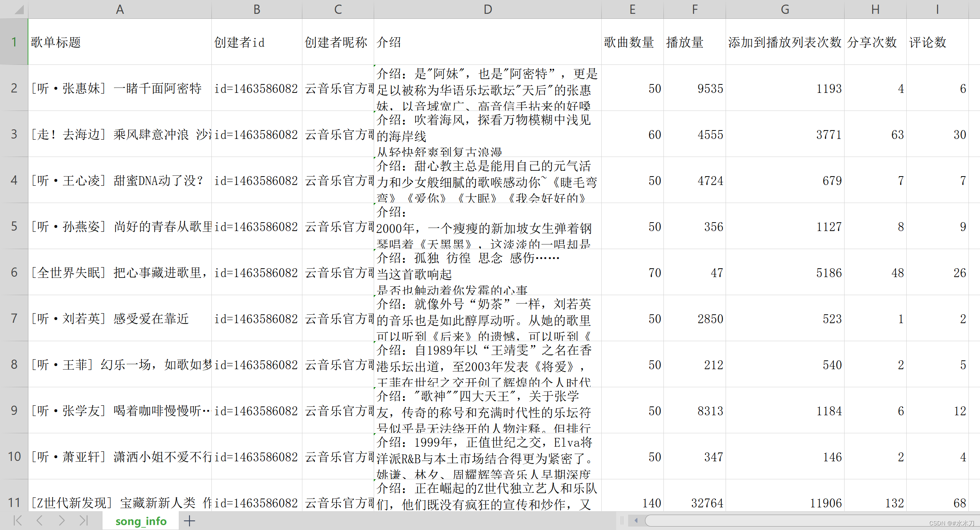980x530 pixels.
Task: Select column D header
Action: [x=487, y=9]
